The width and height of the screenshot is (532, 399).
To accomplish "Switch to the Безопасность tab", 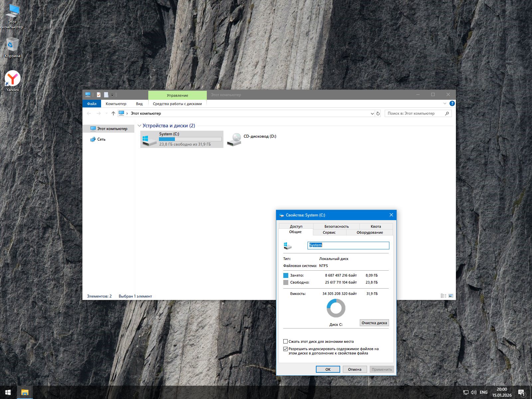I will (x=336, y=226).
